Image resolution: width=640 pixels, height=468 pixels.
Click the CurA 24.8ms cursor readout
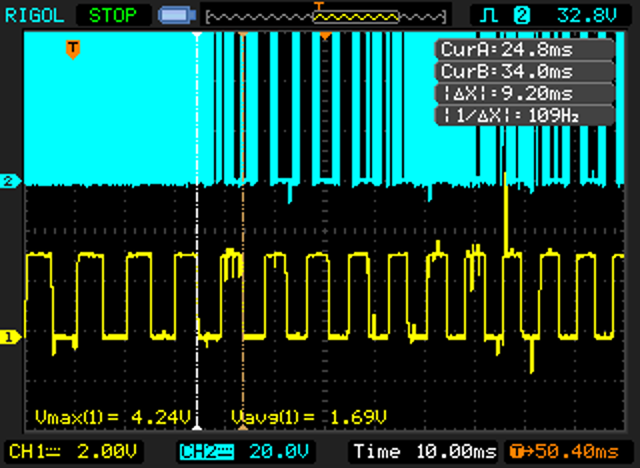pyautogui.click(x=525, y=50)
